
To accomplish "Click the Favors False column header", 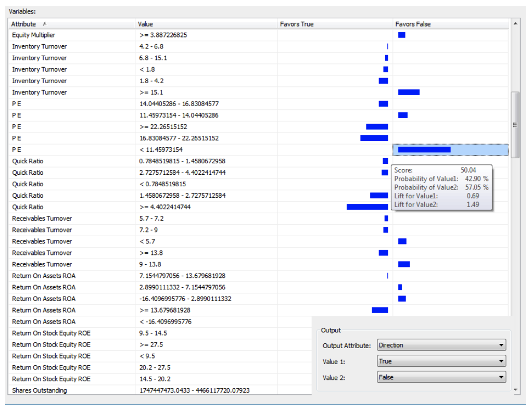I will coord(450,24).
